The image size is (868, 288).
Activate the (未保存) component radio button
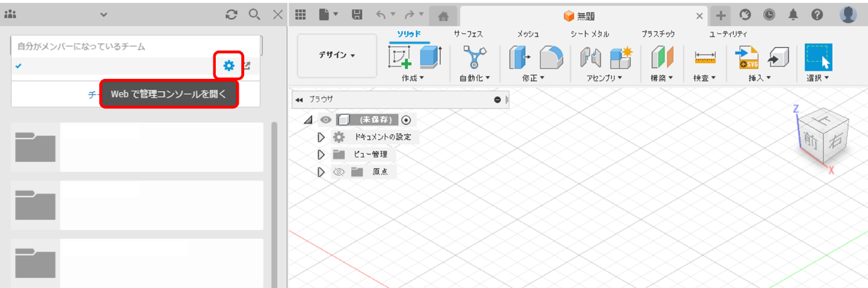pos(406,120)
